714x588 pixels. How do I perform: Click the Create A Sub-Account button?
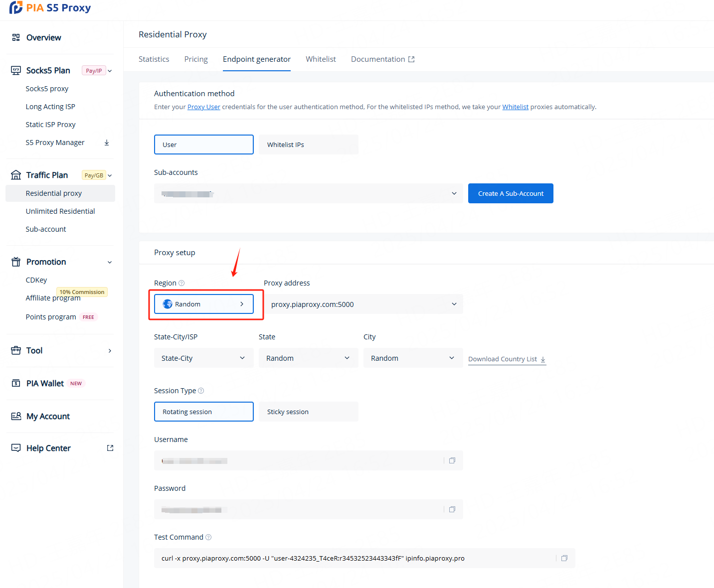(511, 193)
